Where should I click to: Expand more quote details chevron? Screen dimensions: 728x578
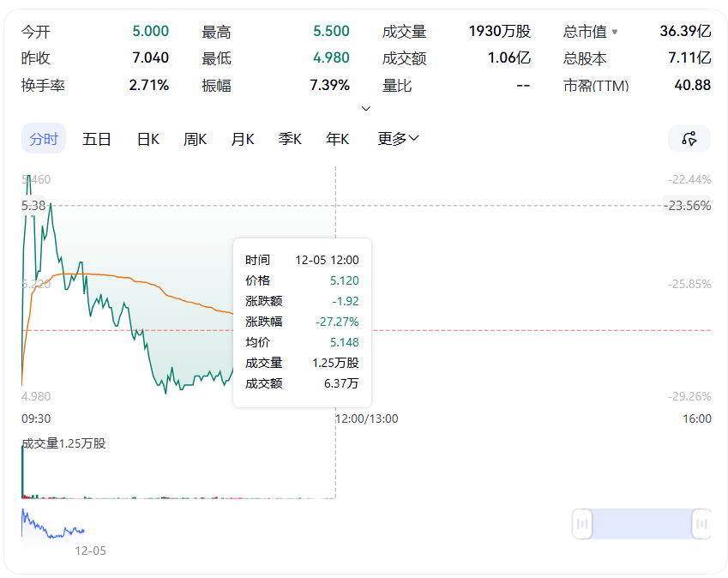pos(366,109)
